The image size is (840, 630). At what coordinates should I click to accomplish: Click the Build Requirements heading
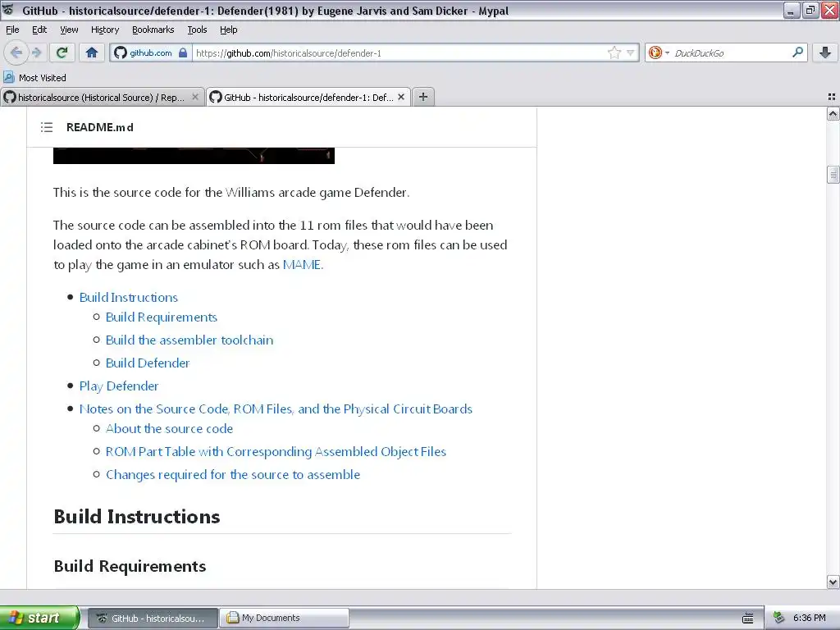pos(130,566)
